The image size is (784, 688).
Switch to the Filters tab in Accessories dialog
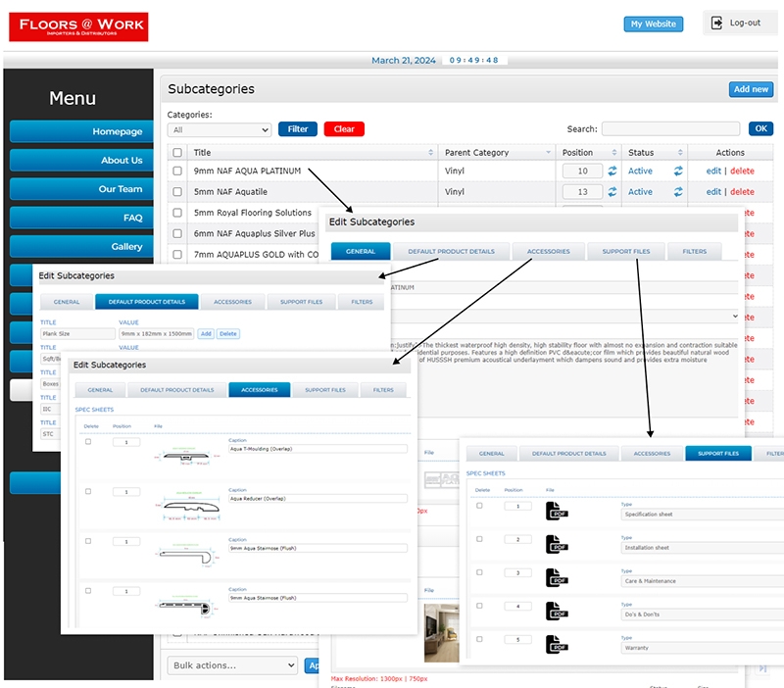tap(382, 390)
